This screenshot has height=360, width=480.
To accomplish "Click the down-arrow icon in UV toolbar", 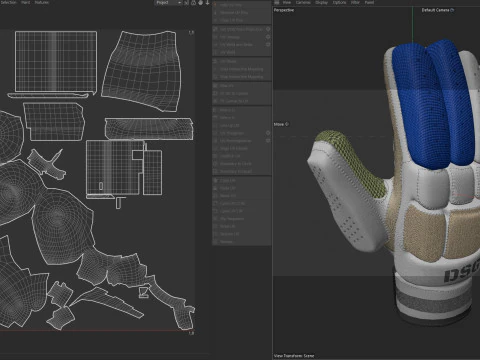I will pyautogui.click(x=207, y=3).
